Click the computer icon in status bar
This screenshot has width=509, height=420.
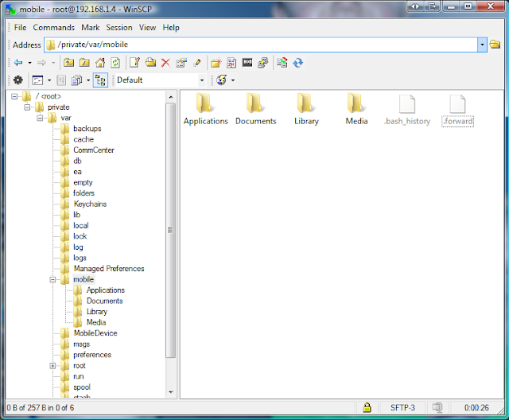[437, 407]
